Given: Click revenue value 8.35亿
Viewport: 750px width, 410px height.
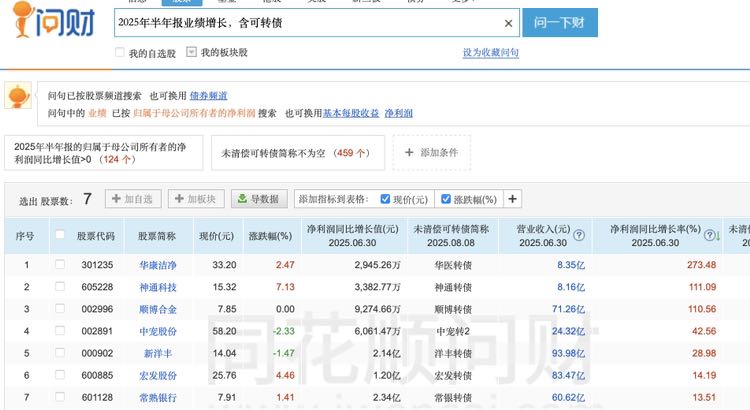Looking at the screenshot, I should click(x=571, y=265).
